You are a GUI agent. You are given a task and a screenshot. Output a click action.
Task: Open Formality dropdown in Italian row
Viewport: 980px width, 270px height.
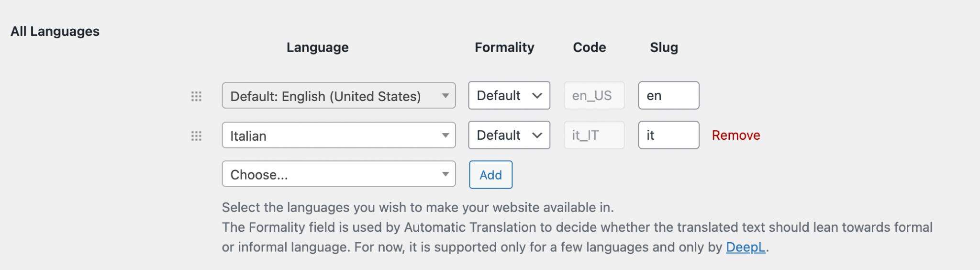tap(509, 135)
